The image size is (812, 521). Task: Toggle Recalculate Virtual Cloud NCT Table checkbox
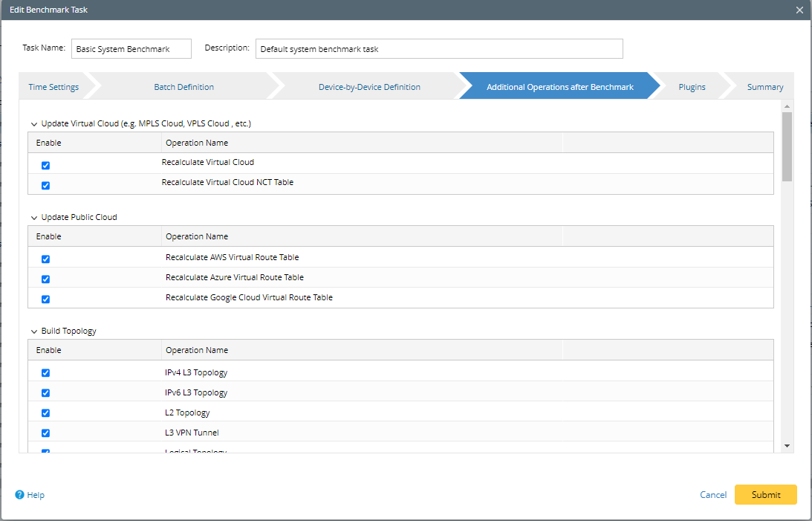[x=45, y=185]
